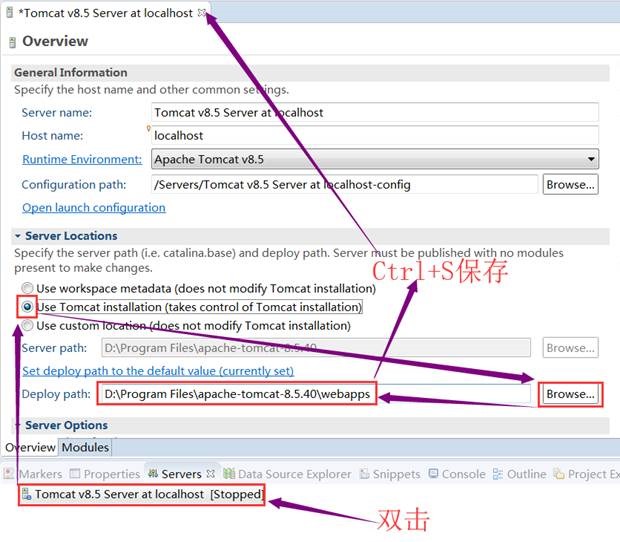
Task: Click the Server path text field
Action: pos(316,348)
